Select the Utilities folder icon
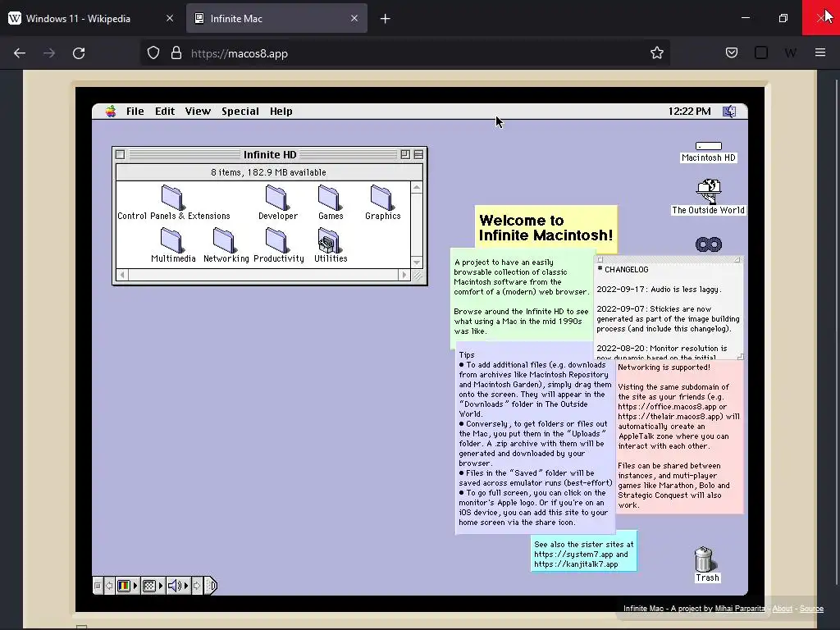Image resolution: width=840 pixels, height=630 pixels. point(329,240)
